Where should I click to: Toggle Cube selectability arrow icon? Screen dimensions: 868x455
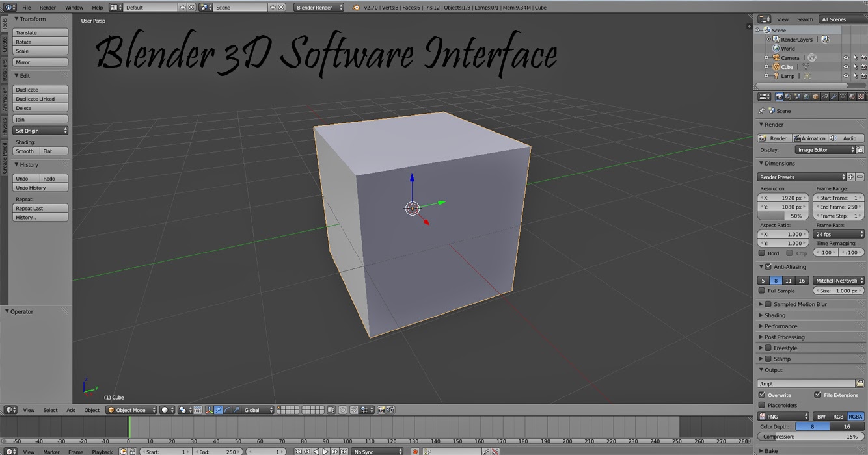855,67
